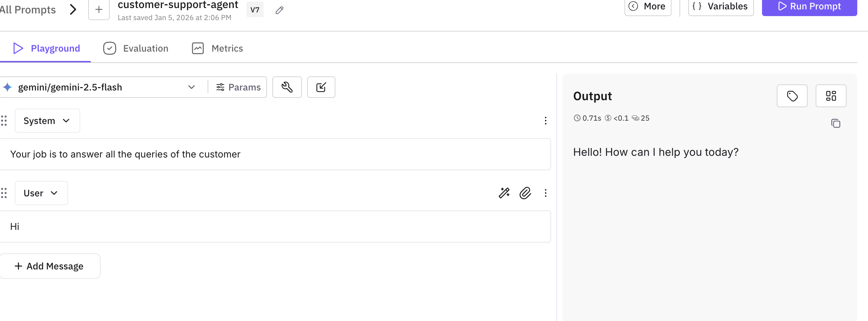Click the breadcrumb chevron after All Prompts
The width and height of the screenshot is (868, 321).
73,10
